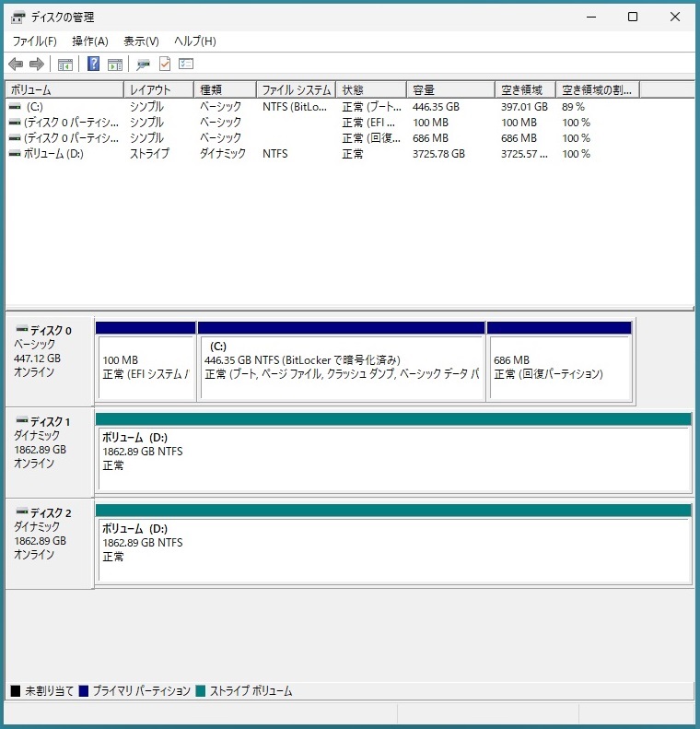
Task: Click the settings list toolbar icon
Action: point(186,64)
